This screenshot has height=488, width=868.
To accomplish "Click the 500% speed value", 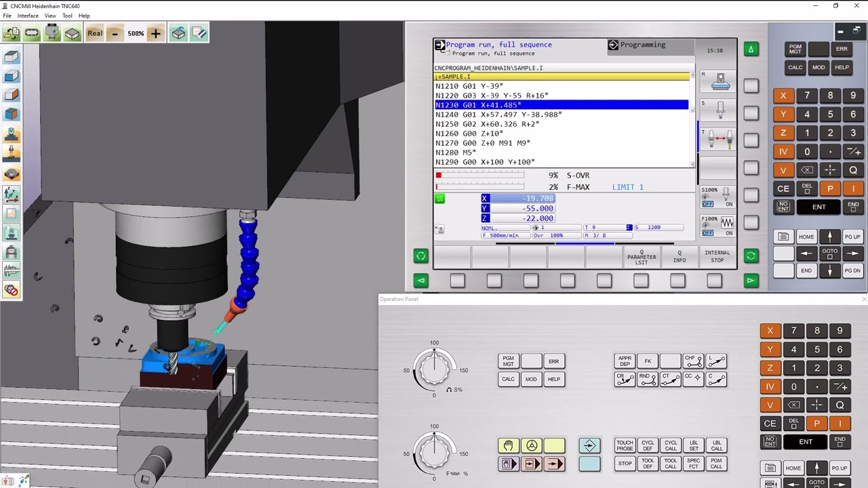I will point(136,33).
